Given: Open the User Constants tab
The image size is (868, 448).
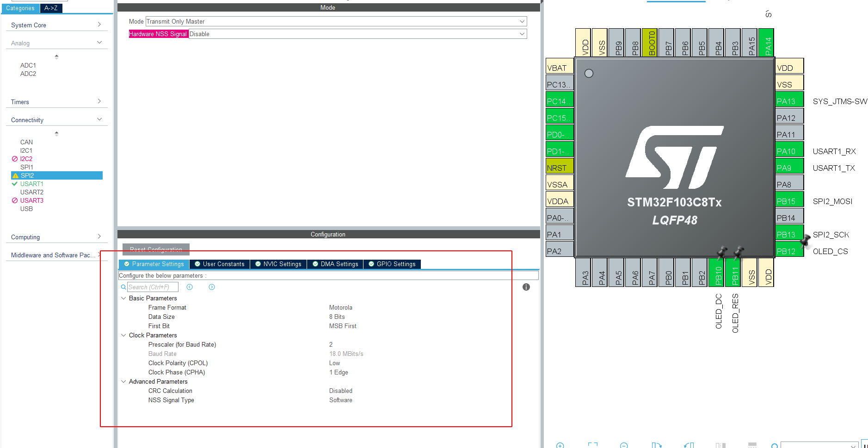Looking at the screenshot, I should point(220,264).
